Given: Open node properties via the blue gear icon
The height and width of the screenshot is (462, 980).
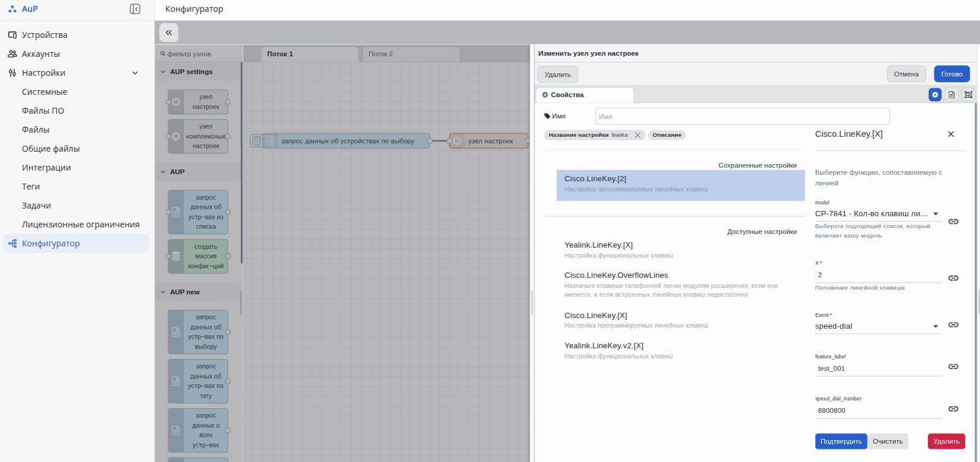Looking at the screenshot, I should (935, 95).
